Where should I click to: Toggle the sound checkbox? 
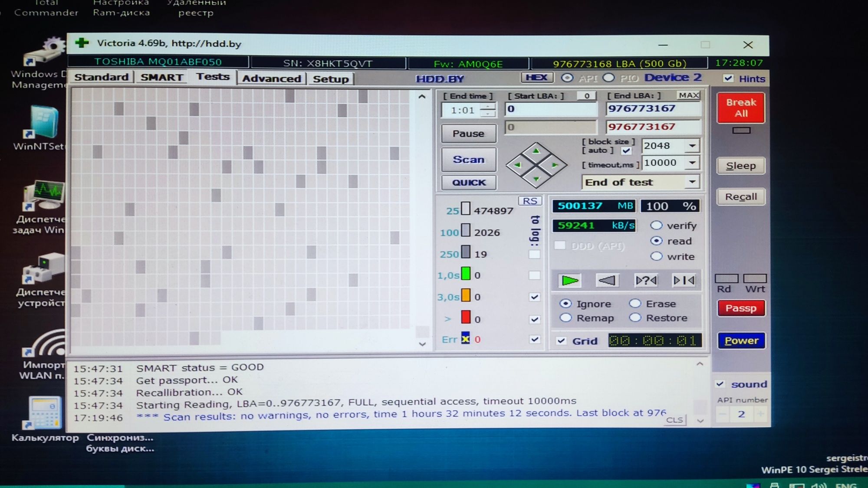click(720, 384)
